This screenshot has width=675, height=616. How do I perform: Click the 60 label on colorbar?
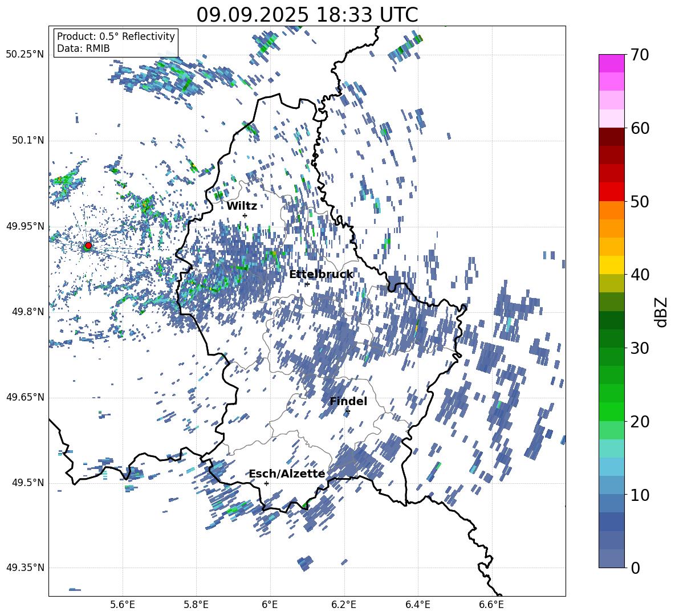640,128
